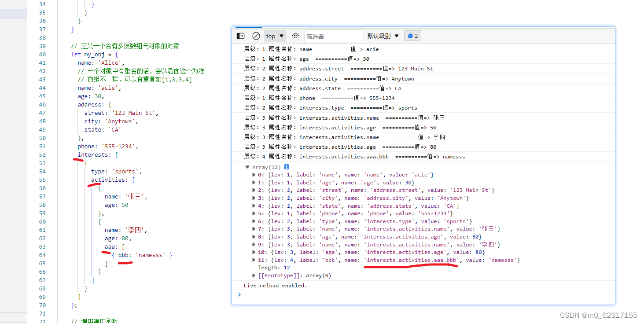Toggle breakpoint on line 40

pos(42,54)
